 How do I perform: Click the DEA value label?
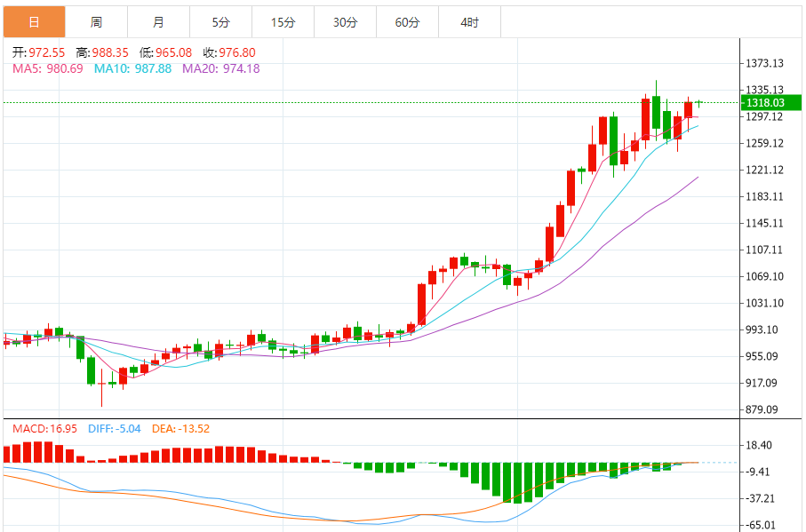180,429
